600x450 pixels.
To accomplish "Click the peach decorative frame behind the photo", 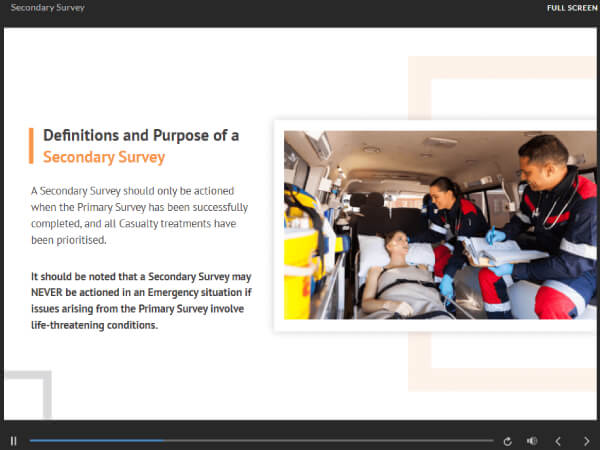I will tap(502, 224).
